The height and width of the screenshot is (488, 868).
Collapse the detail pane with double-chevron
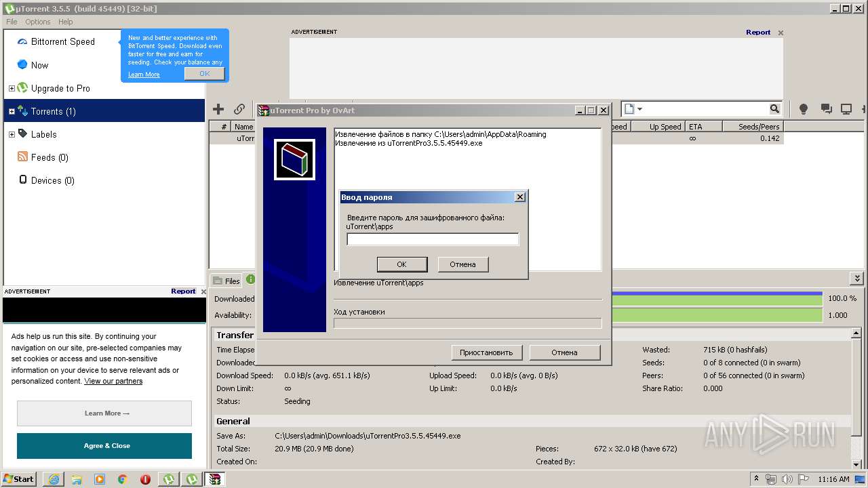pyautogui.click(x=857, y=279)
